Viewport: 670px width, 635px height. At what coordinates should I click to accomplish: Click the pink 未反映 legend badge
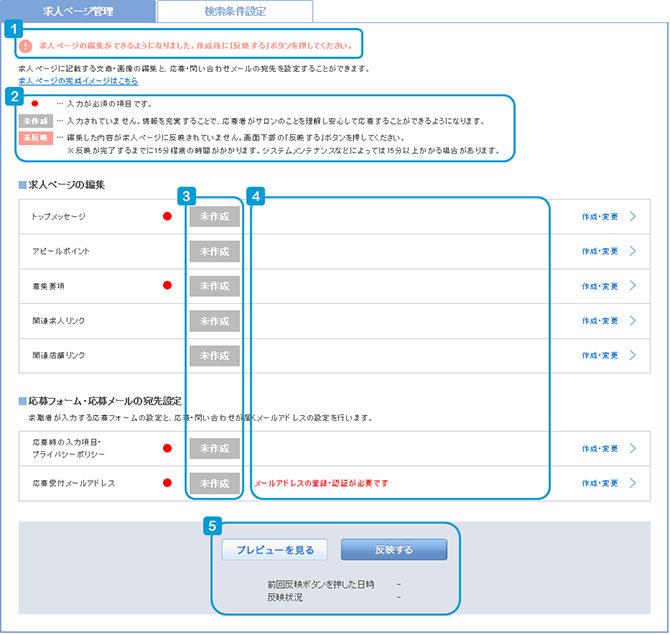click(34, 137)
